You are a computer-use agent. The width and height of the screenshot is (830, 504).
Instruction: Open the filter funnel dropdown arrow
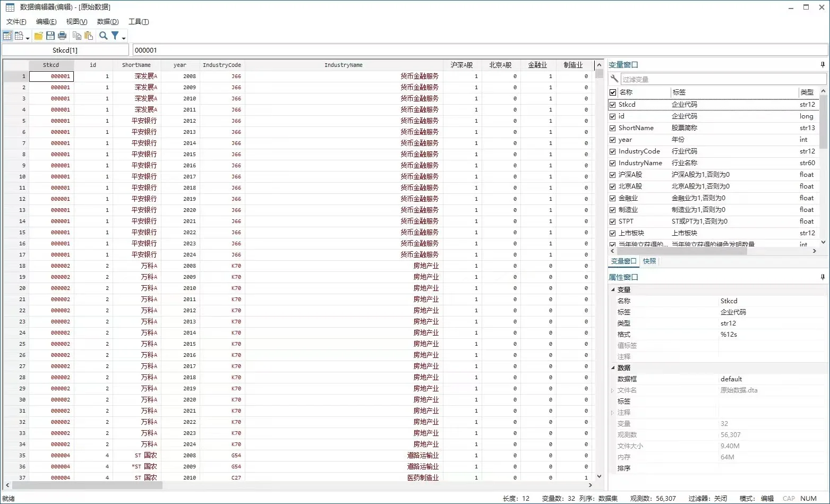(124, 38)
